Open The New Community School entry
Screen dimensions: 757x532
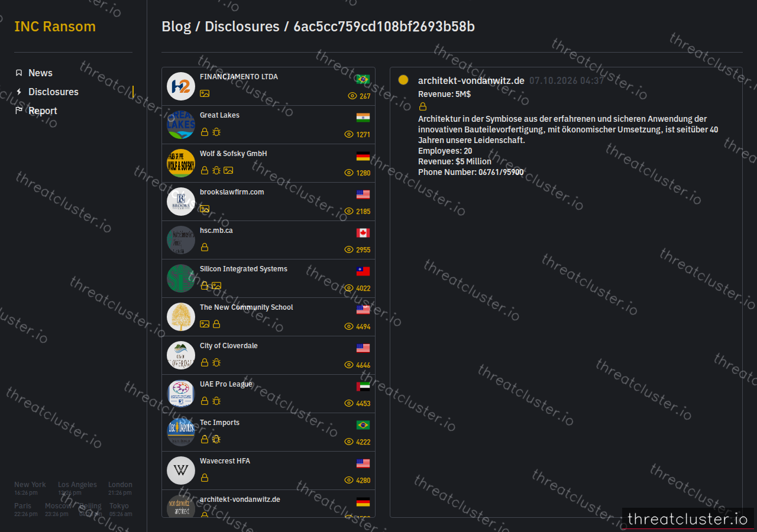tap(268, 317)
